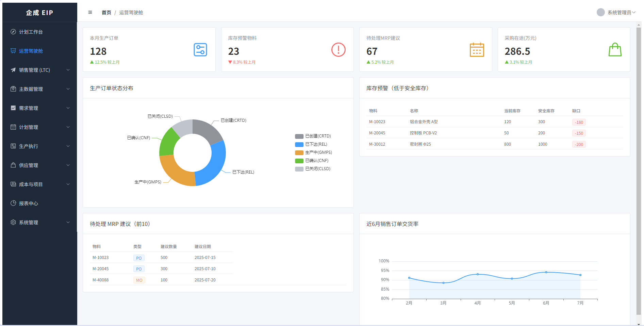Click the green shopping bag icon in 采购在途 card
This screenshot has width=644, height=326.
coord(615,50)
